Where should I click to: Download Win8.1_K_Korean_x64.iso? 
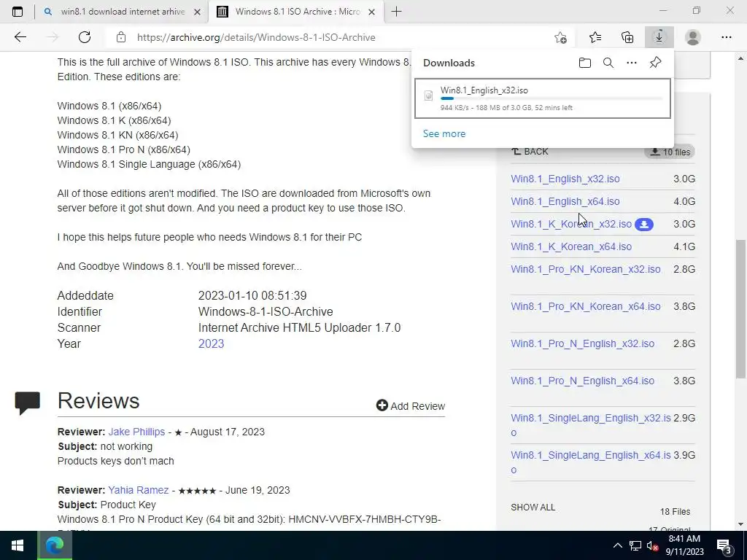click(571, 246)
